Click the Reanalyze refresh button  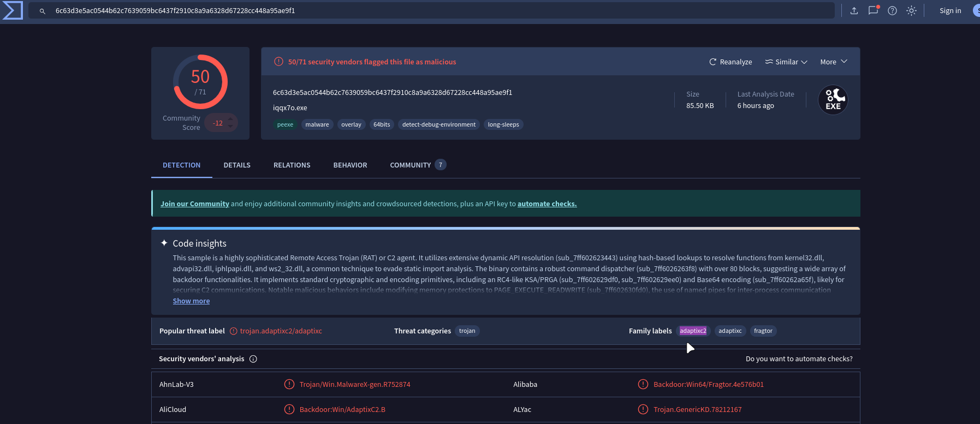pyautogui.click(x=730, y=62)
